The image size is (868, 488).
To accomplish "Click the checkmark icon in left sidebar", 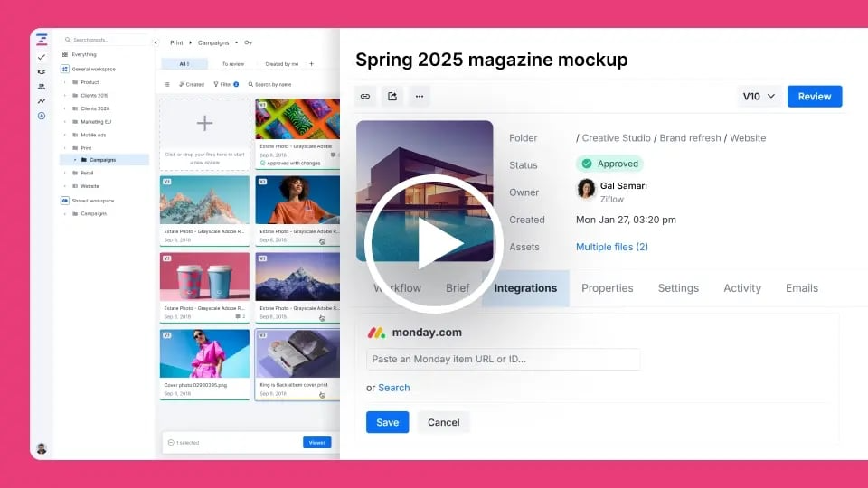I will click(x=41, y=57).
